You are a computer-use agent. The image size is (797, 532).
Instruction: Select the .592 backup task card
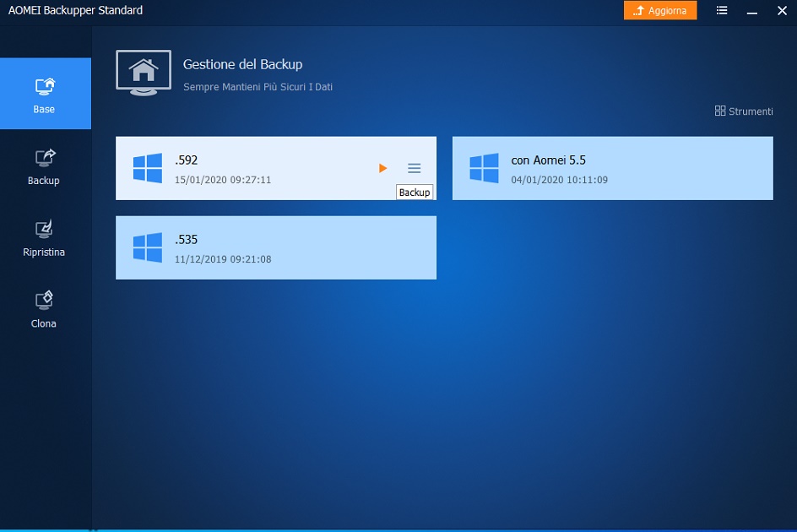(276, 168)
